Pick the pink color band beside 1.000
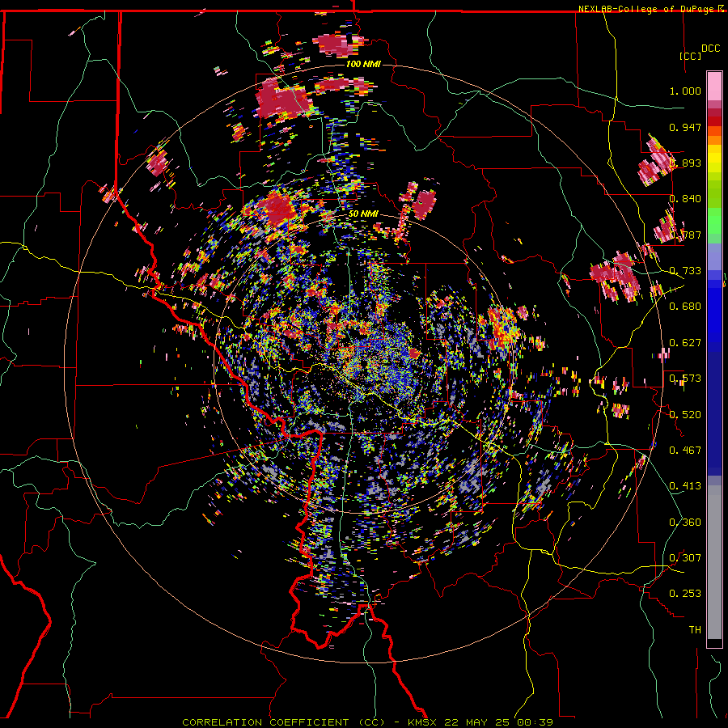Image resolution: width=728 pixels, height=728 pixels. (714, 87)
